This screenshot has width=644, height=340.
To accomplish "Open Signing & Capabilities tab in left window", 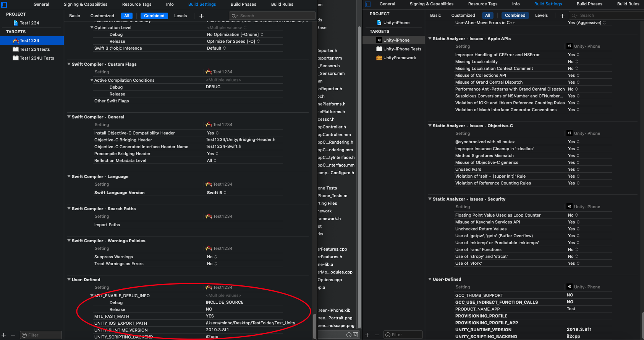I will pos(86,4).
